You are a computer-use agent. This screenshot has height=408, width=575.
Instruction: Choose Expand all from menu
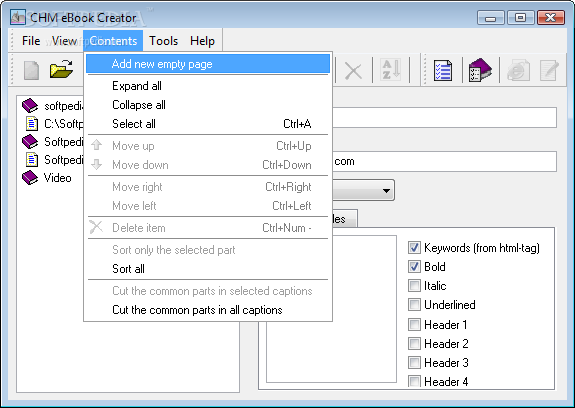coord(208,86)
